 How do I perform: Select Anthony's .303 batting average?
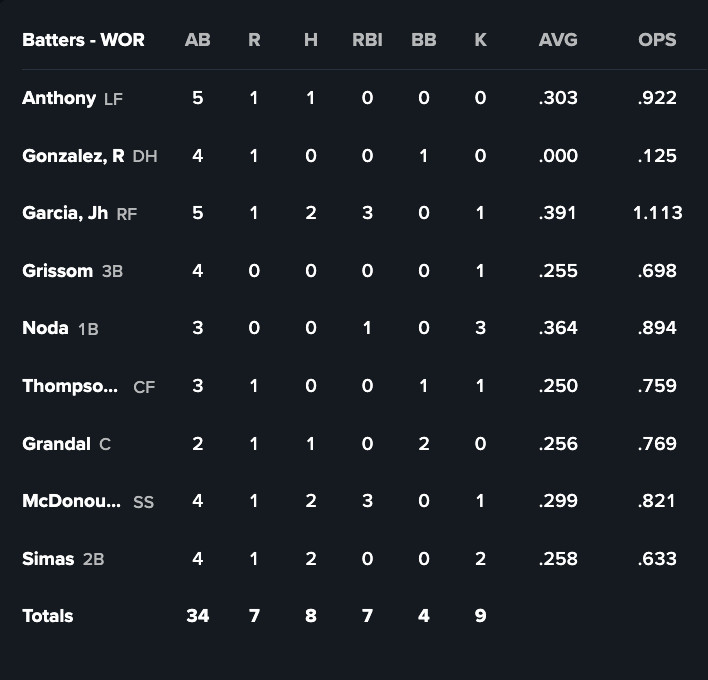click(x=557, y=98)
